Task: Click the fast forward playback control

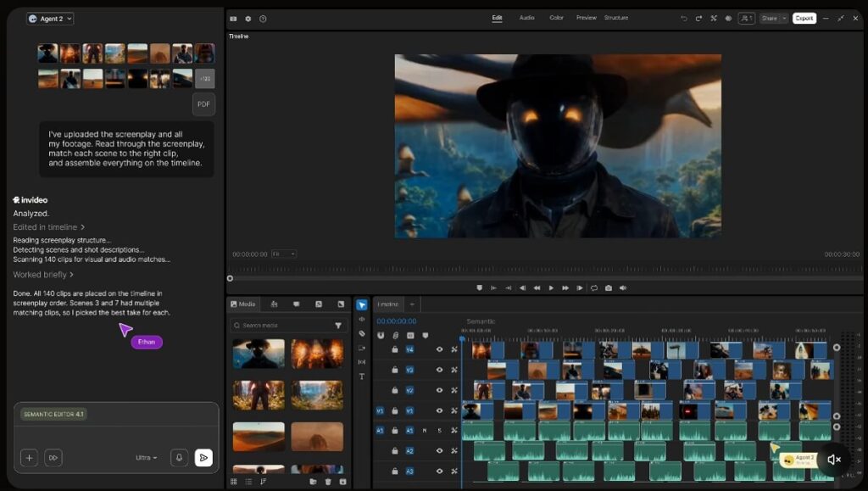Action: (x=565, y=287)
